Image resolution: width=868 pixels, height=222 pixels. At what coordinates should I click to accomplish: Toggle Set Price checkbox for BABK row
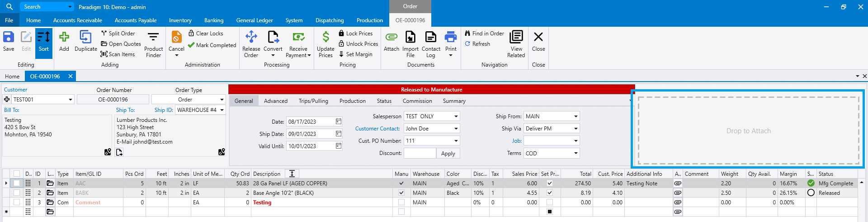coord(550,193)
